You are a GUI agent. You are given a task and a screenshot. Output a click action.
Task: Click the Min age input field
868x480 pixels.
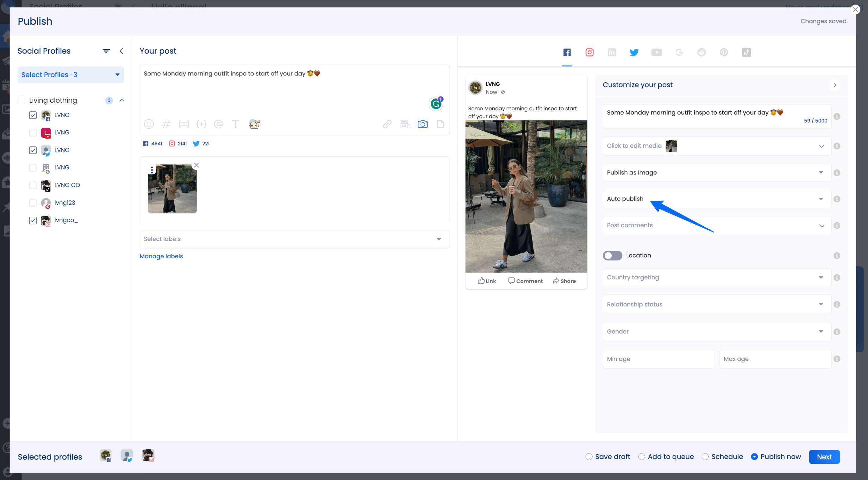click(658, 359)
